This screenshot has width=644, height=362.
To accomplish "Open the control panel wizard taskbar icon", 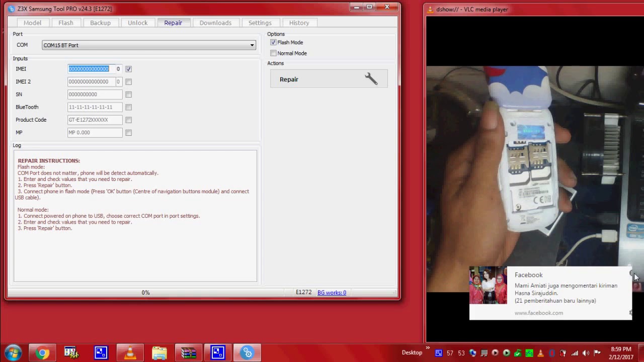I will coord(71,353).
